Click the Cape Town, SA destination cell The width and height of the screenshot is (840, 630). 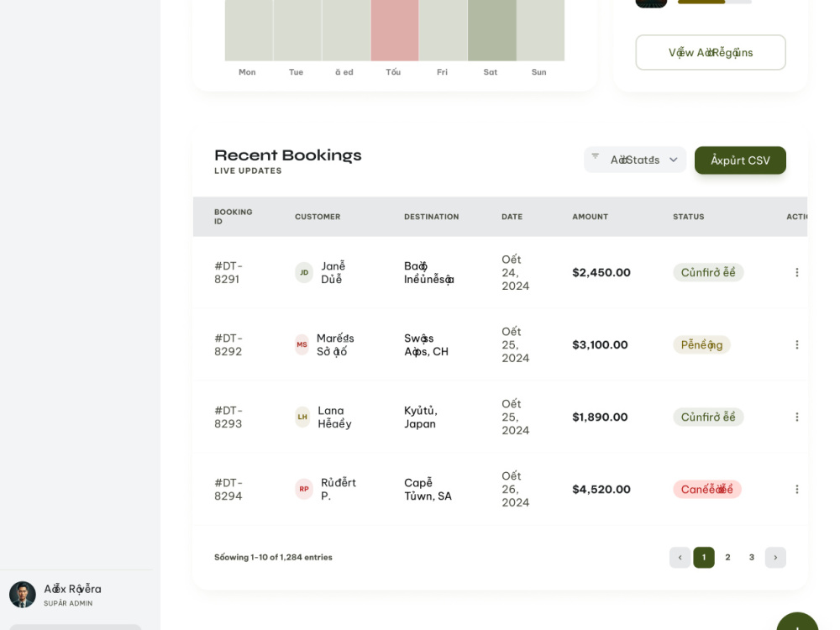click(428, 489)
